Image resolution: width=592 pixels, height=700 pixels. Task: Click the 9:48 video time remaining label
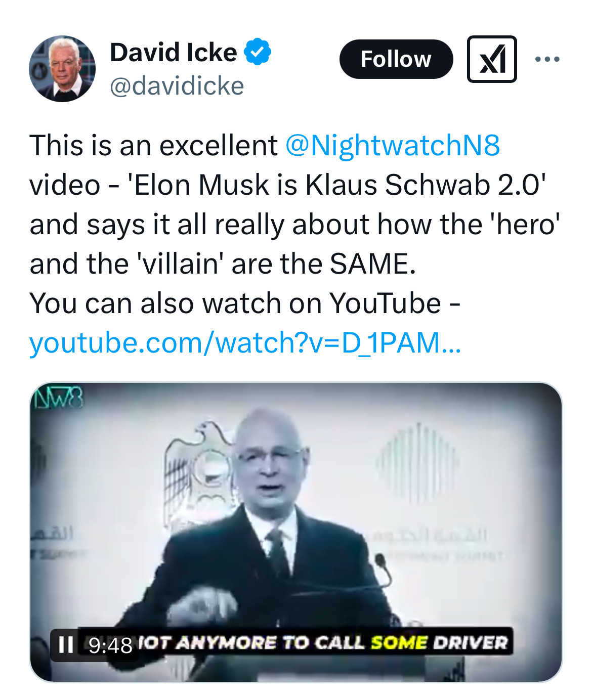pos(110,645)
